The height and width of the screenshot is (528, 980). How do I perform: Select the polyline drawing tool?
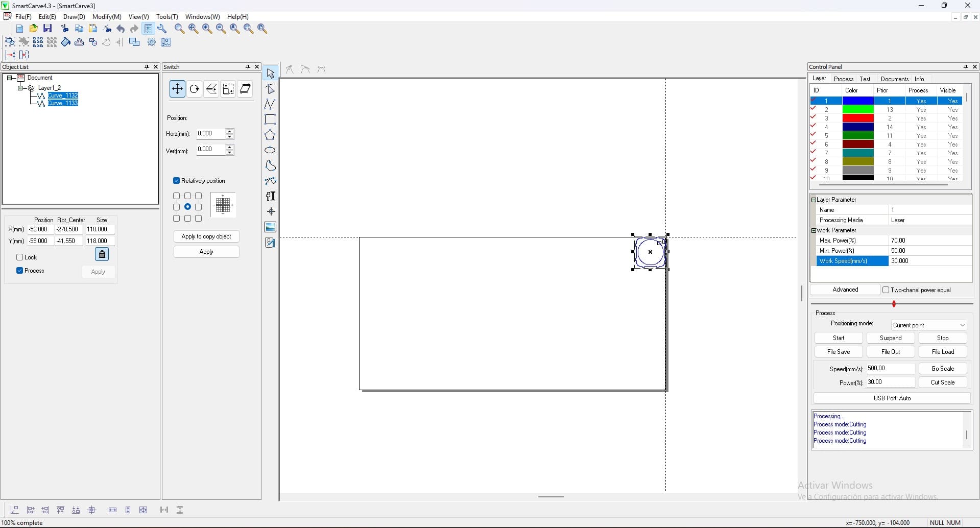(x=271, y=104)
